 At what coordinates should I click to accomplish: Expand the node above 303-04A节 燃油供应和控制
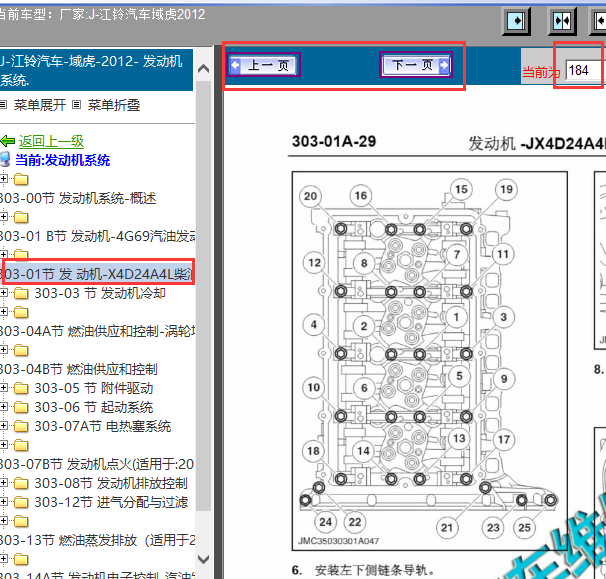[x=3, y=312]
